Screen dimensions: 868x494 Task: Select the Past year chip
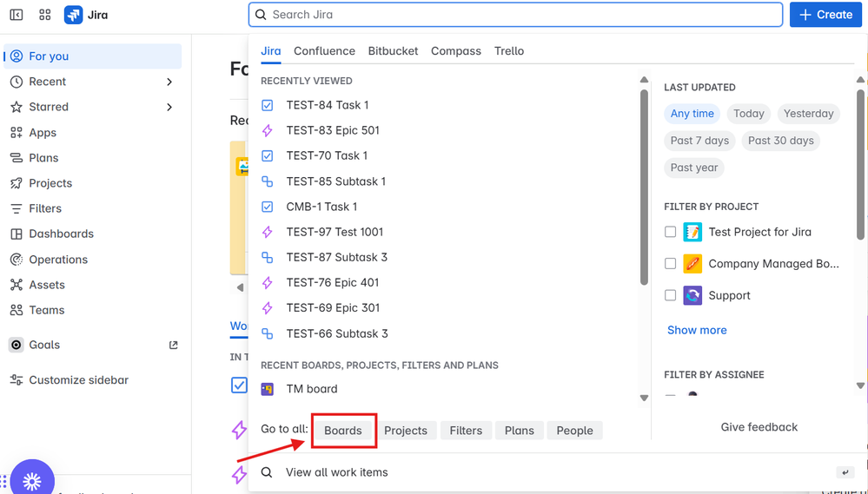[x=694, y=168]
